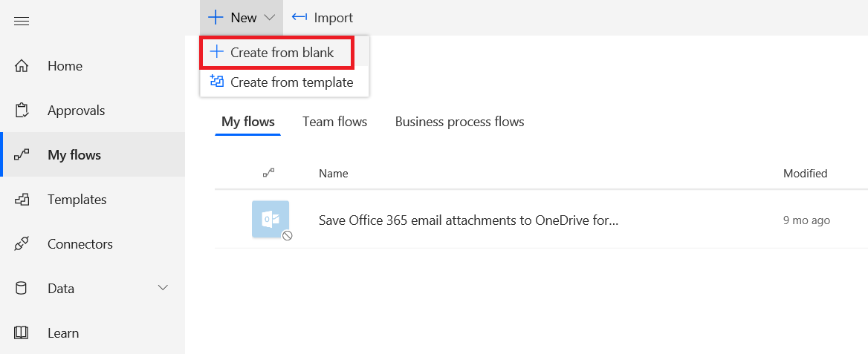
Task: Click the Data cylinder icon
Action: pyautogui.click(x=22, y=289)
